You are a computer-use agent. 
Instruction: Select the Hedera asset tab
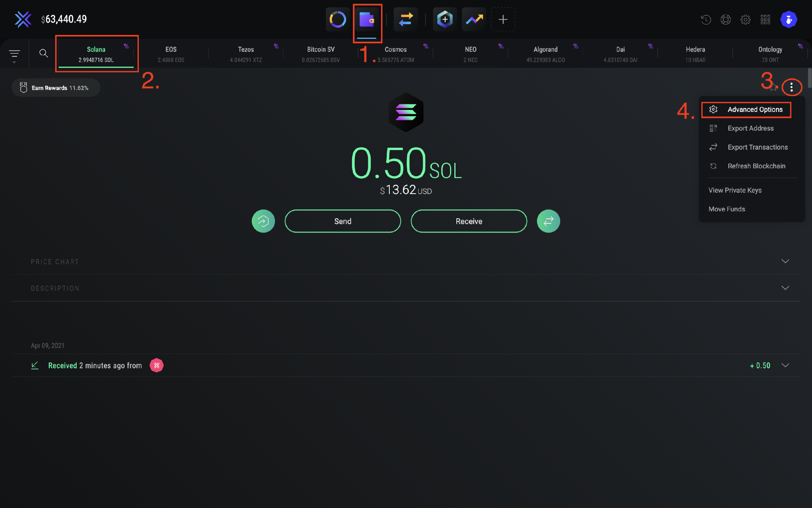tap(695, 54)
